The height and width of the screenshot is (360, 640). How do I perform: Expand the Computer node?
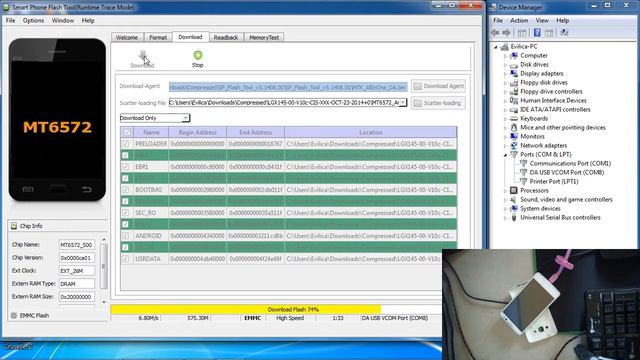505,56
